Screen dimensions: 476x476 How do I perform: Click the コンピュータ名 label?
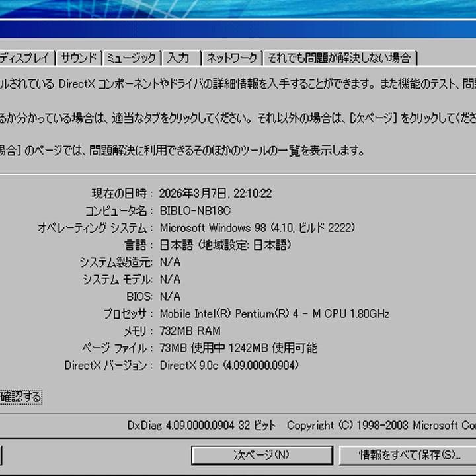click(119, 211)
